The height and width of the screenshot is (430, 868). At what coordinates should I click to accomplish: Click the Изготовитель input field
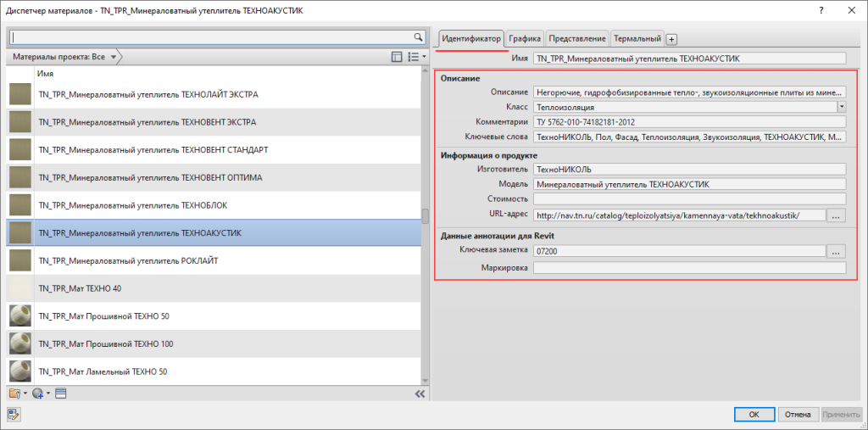coord(690,169)
